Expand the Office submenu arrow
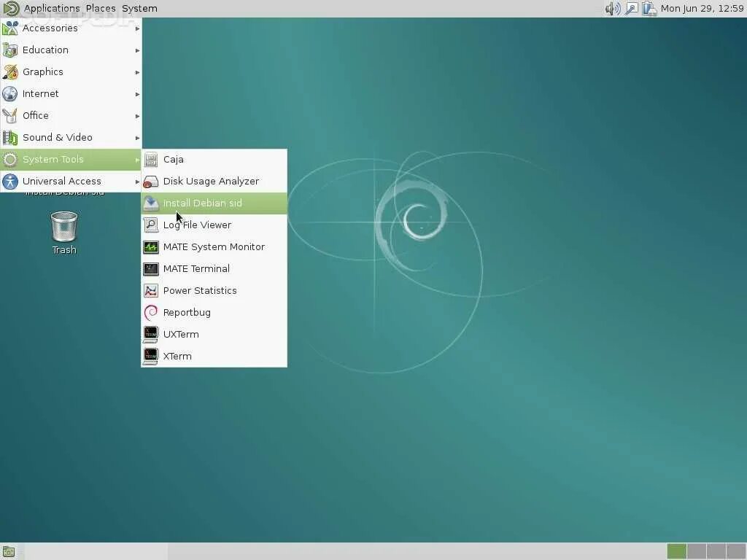Viewport: 747px width, 560px height. tap(137, 116)
